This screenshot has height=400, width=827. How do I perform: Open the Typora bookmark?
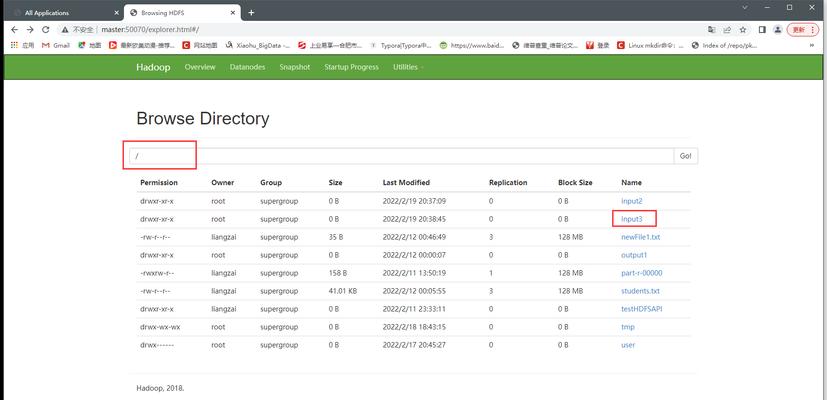401,45
